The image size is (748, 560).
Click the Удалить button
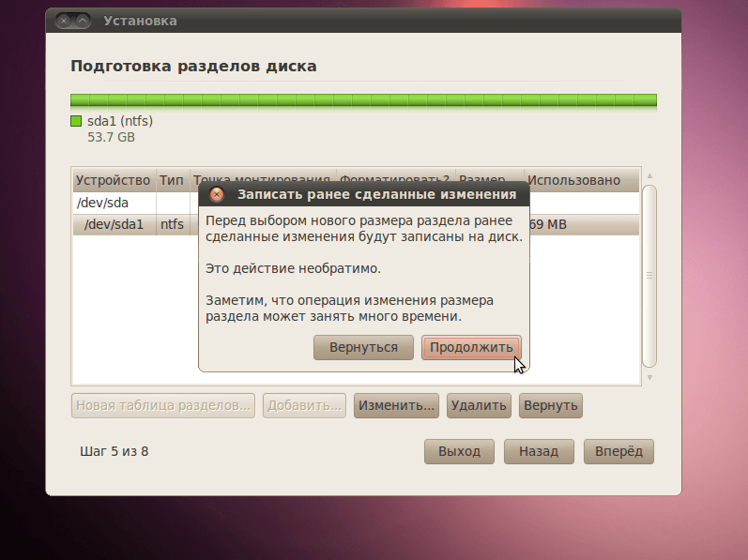479,405
